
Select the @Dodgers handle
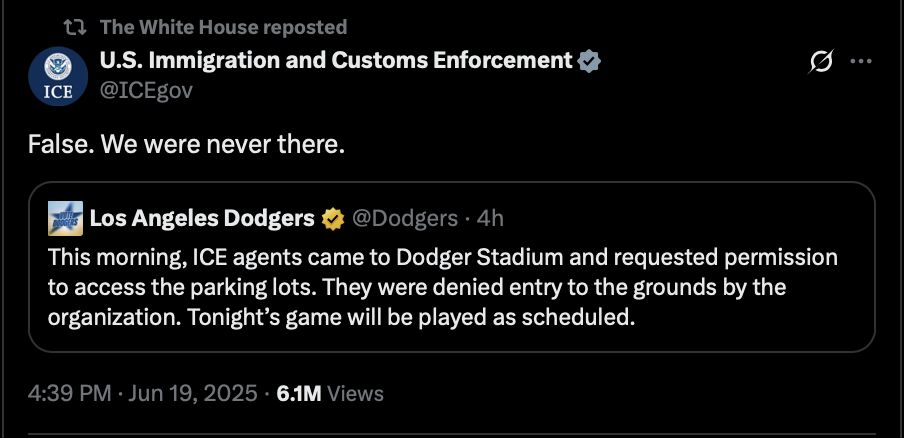pos(405,219)
